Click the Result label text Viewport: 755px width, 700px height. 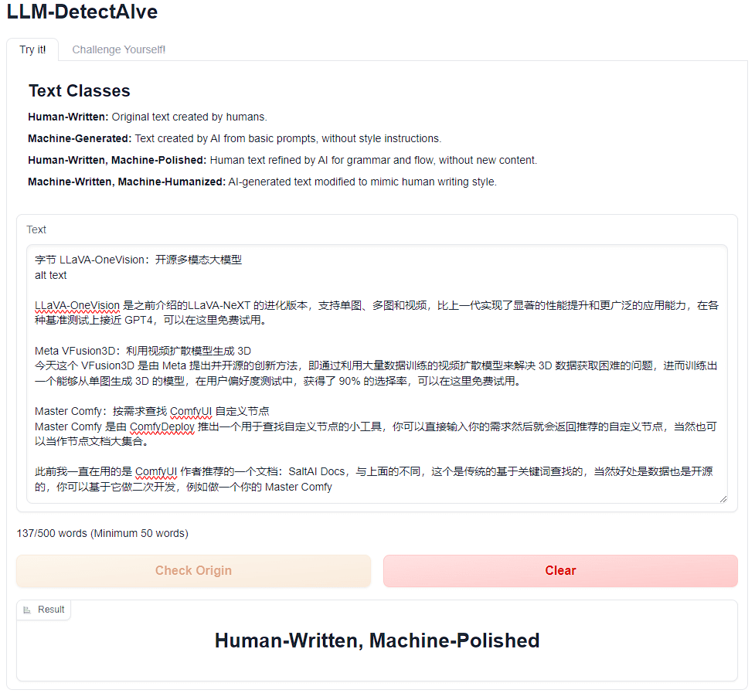coord(51,610)
